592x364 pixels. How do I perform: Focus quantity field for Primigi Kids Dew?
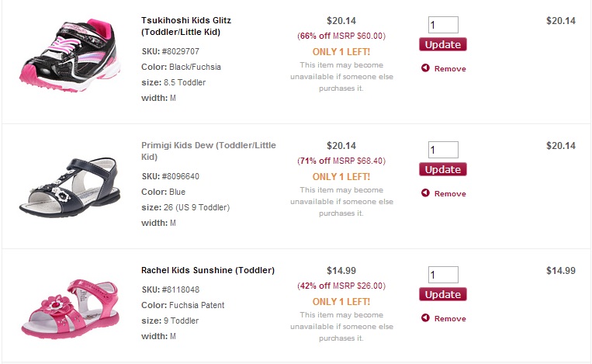coord(443,150)
